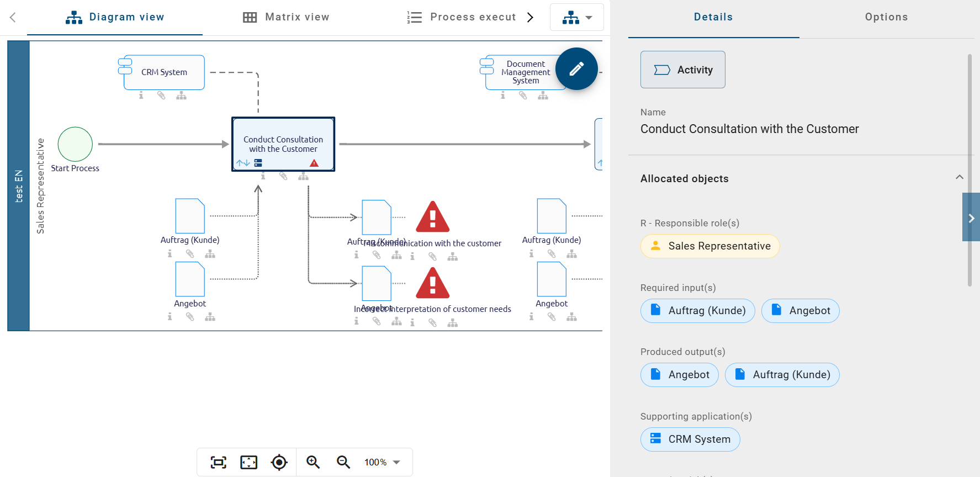
Task: Click the info icon under the rightmost Auftrag (Kunde)
Action: tap(532, 254)
